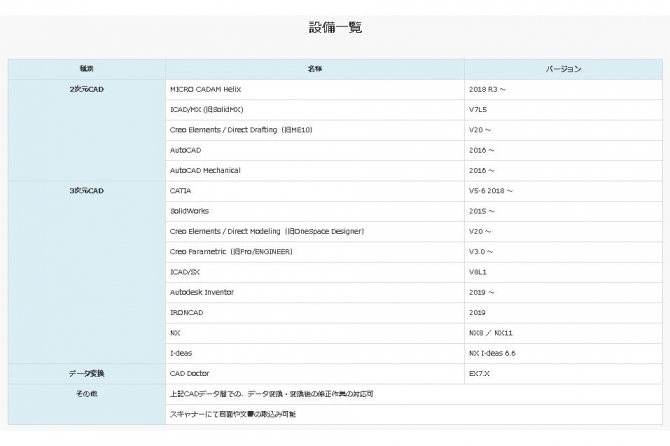Click Creo Elements / Direct Modeling cell
This screenshot has height=446, width=670.
tap(315, 232)
